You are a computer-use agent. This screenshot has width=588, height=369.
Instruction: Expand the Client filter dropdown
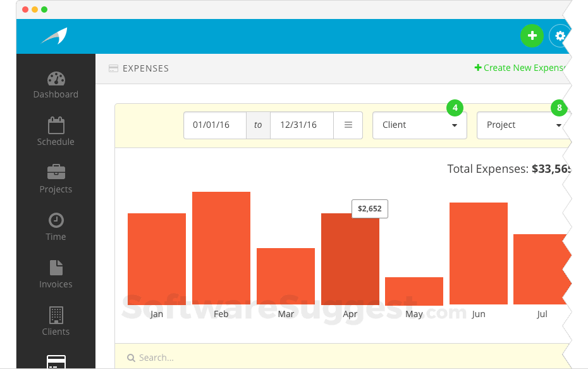[420, 125]
